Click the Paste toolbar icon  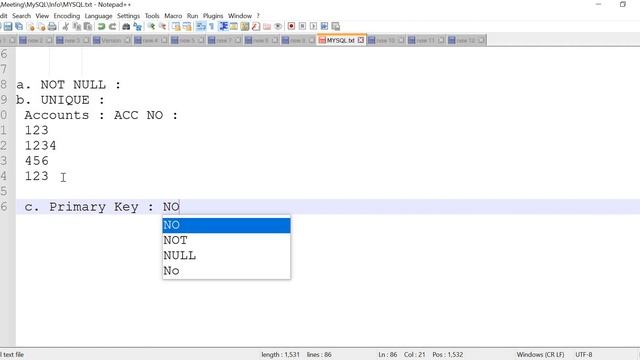pyautogui.click(x=88, y=27)
